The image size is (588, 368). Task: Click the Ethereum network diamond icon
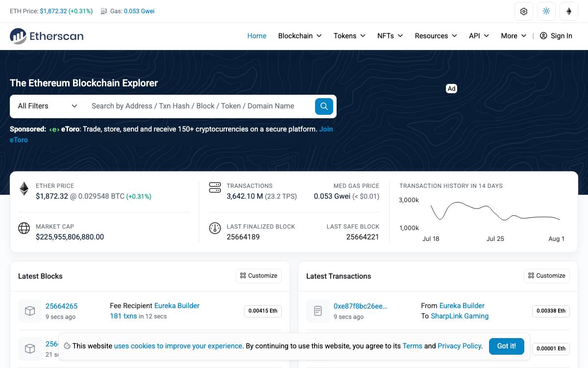(x=569, y=11)
